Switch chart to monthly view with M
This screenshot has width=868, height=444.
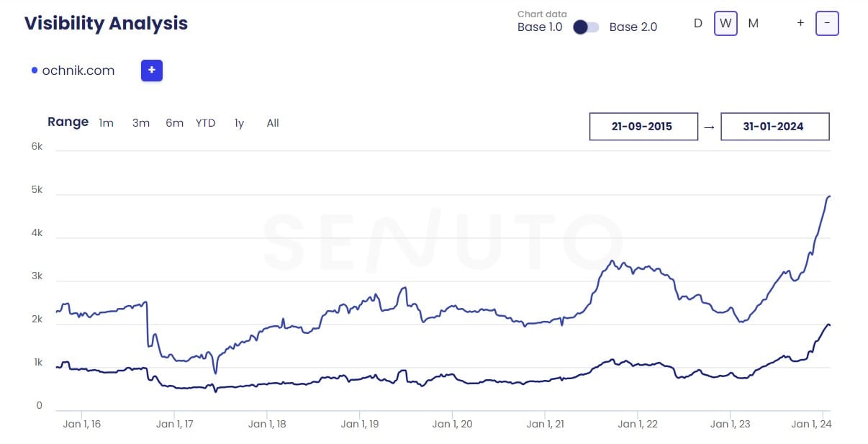tap(753, 23)
